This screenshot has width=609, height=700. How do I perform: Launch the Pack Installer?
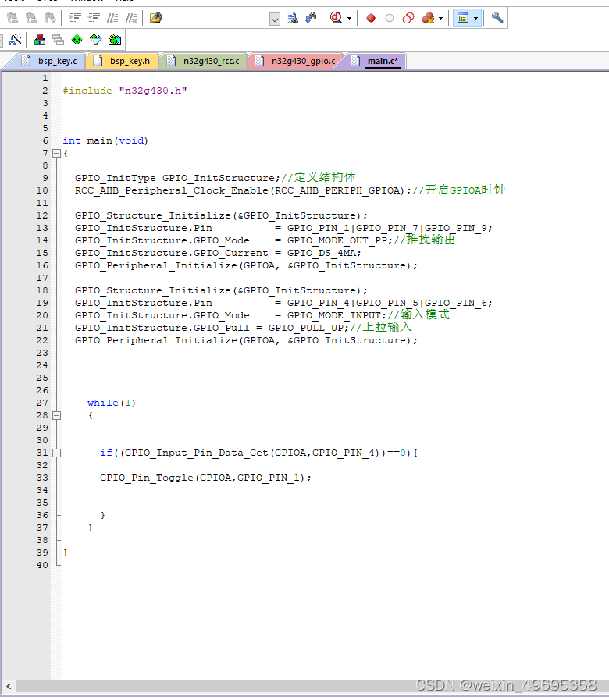pyautogui.click(x=115, y=40)
